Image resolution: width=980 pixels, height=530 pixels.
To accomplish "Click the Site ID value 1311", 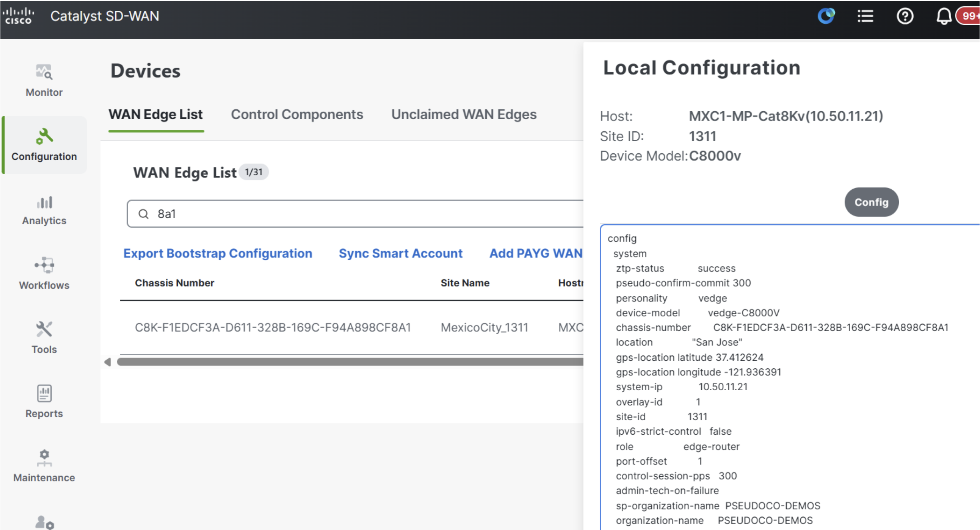I will tap(702, 137).
